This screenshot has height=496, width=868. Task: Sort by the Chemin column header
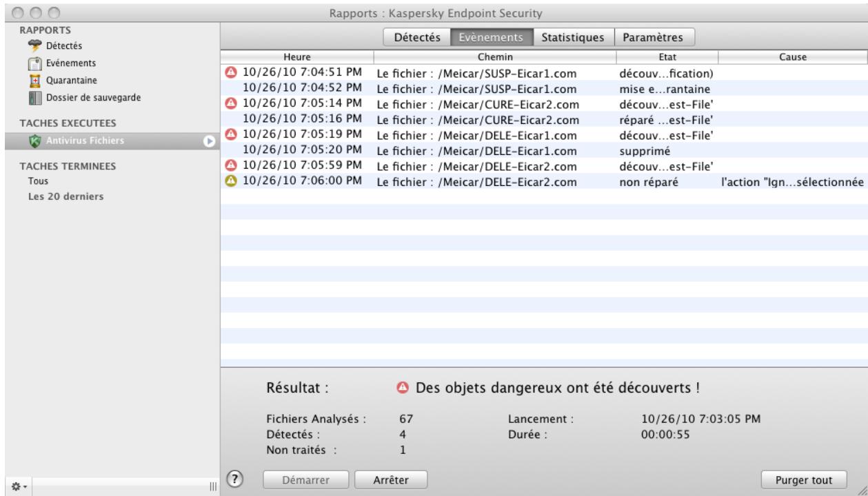tap(494, 58)
